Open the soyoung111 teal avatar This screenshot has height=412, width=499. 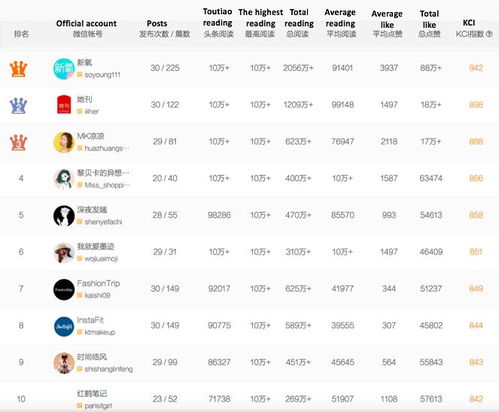(x=64, y=69)
